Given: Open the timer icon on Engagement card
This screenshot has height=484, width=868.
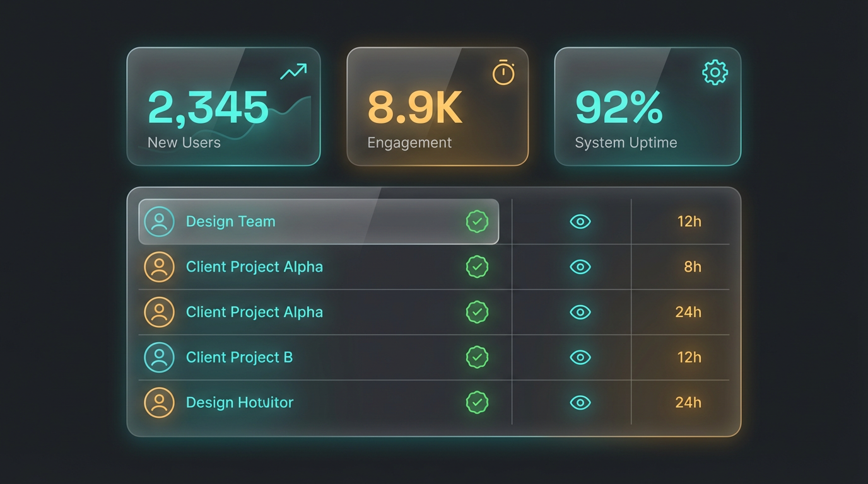Looking at the screenshot, I should (x=503, y=72).
